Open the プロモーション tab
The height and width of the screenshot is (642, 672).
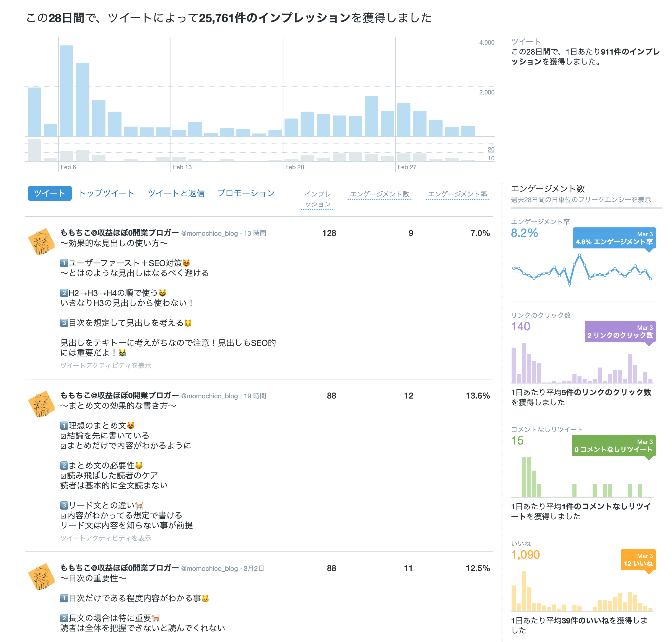point(246,193)
